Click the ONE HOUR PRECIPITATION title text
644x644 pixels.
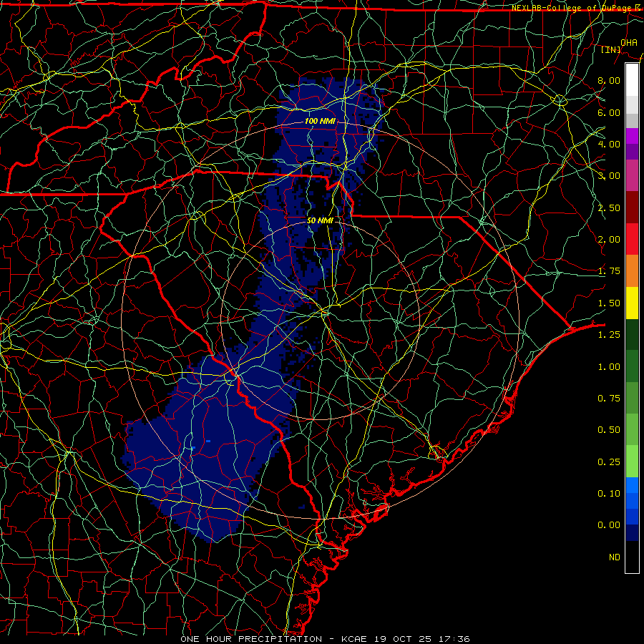(251, 639)
